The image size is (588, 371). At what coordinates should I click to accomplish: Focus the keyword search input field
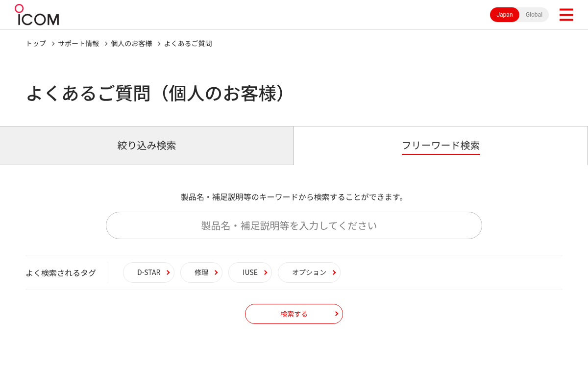(294, 225)
